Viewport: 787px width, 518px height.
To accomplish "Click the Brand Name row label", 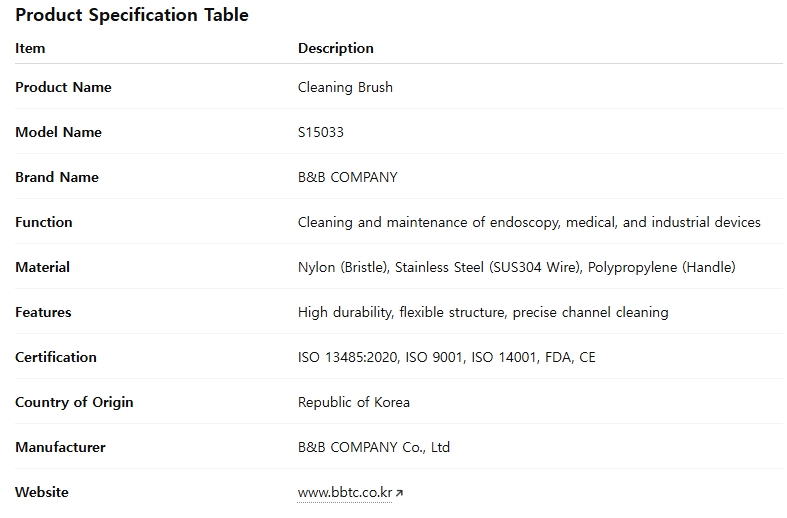I will [57, 177].
